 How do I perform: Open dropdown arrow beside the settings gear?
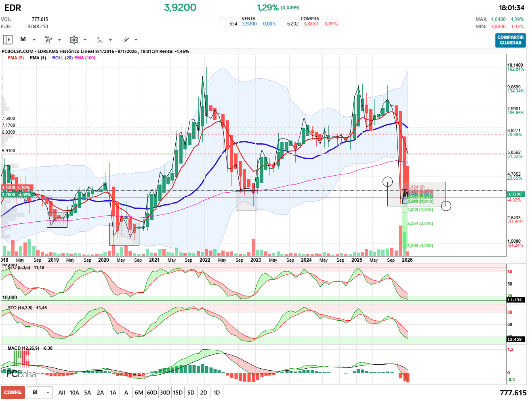pos(85,40)
